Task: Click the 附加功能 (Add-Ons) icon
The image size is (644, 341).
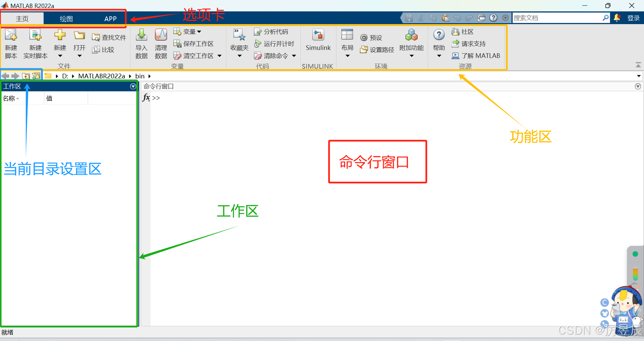Action: point(412,35)
